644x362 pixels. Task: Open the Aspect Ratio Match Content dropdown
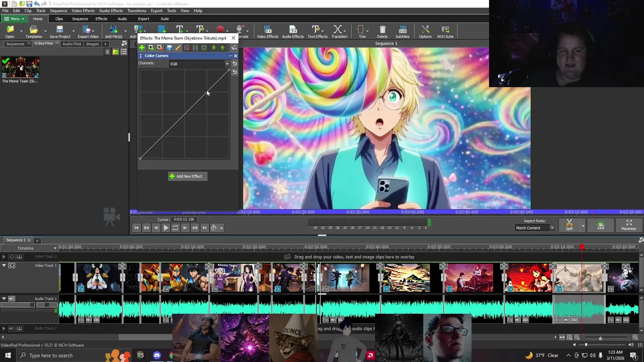535,228
